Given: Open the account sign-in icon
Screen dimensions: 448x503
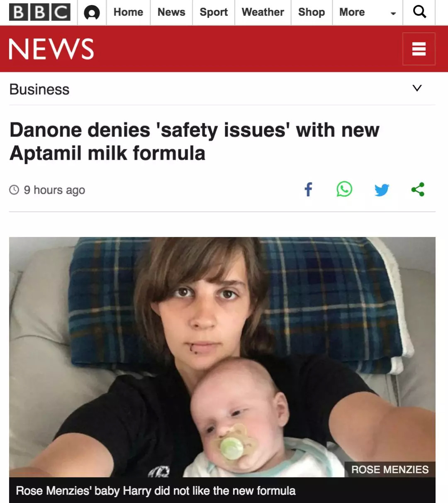Looking at the screenshot, I should click(x=92, y=12).
